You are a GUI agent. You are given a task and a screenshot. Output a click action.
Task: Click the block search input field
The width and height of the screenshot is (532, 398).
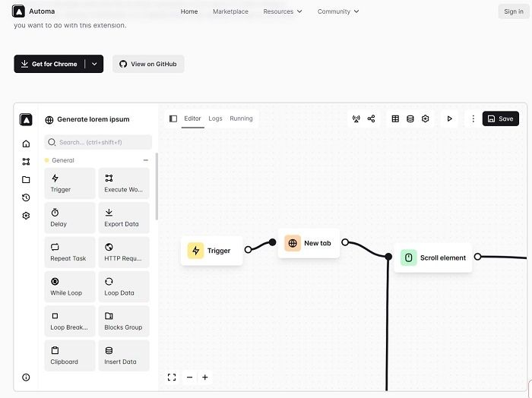pos(98,142)
